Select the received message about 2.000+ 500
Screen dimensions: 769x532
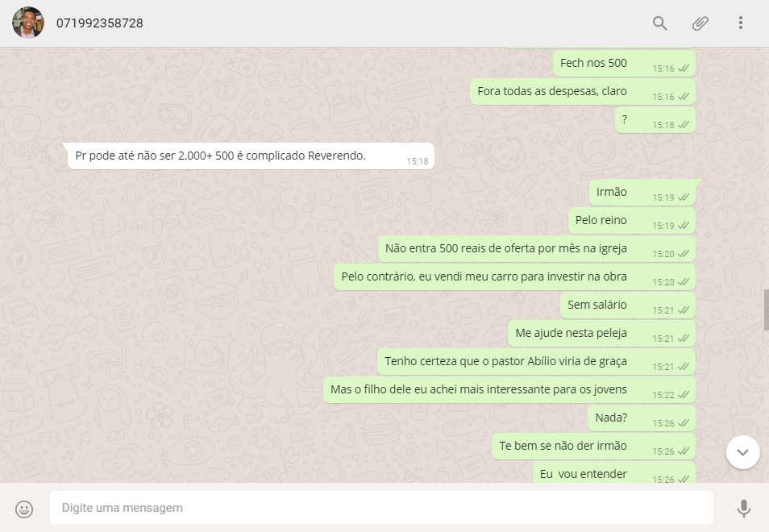251,156
